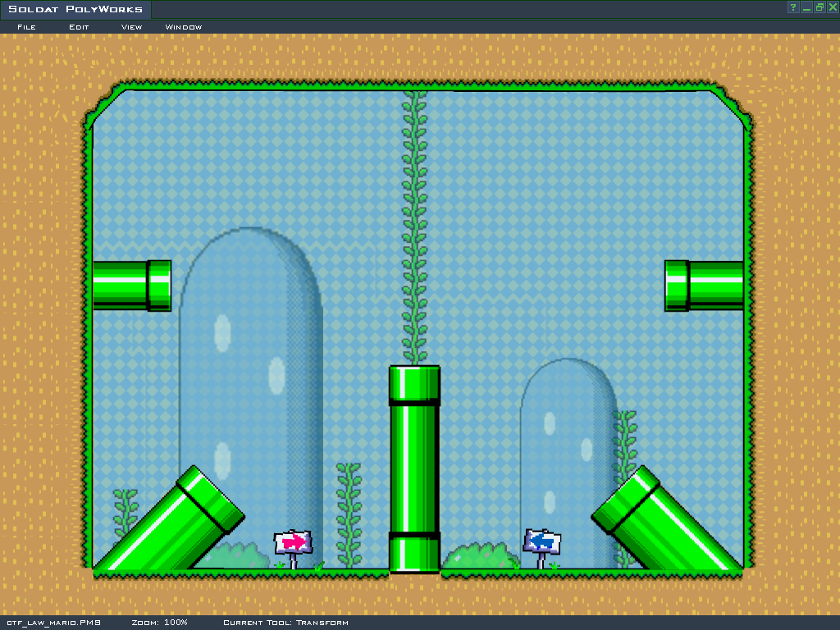This screenshot has height=630, width=840.
Task: Select the red arrow signpost
Action: [x=293, y=543]
